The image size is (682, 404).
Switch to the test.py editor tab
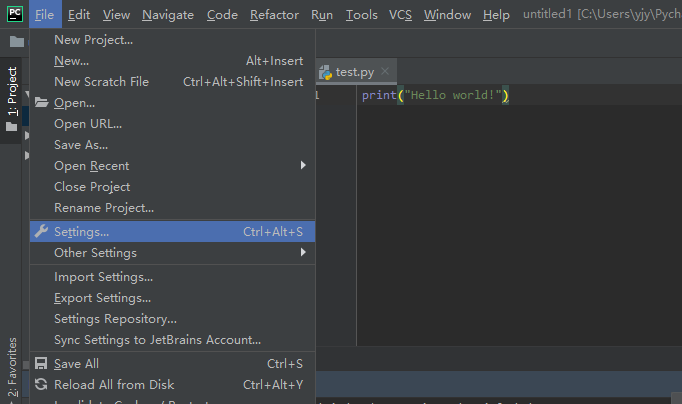click(x=354, y=72)
